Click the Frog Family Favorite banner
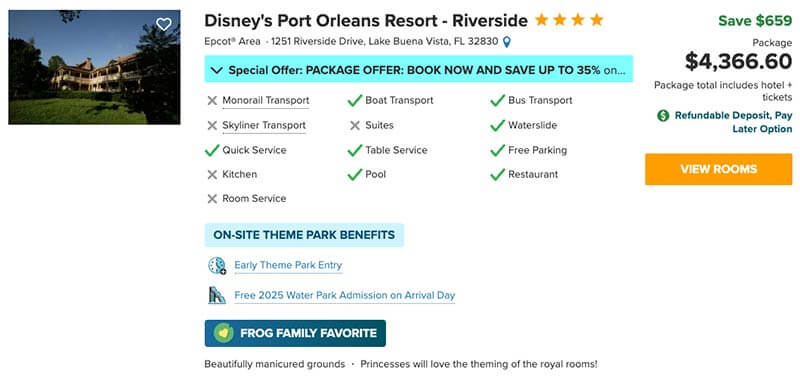Screen dimensions: 800x384 coord(295,333)
